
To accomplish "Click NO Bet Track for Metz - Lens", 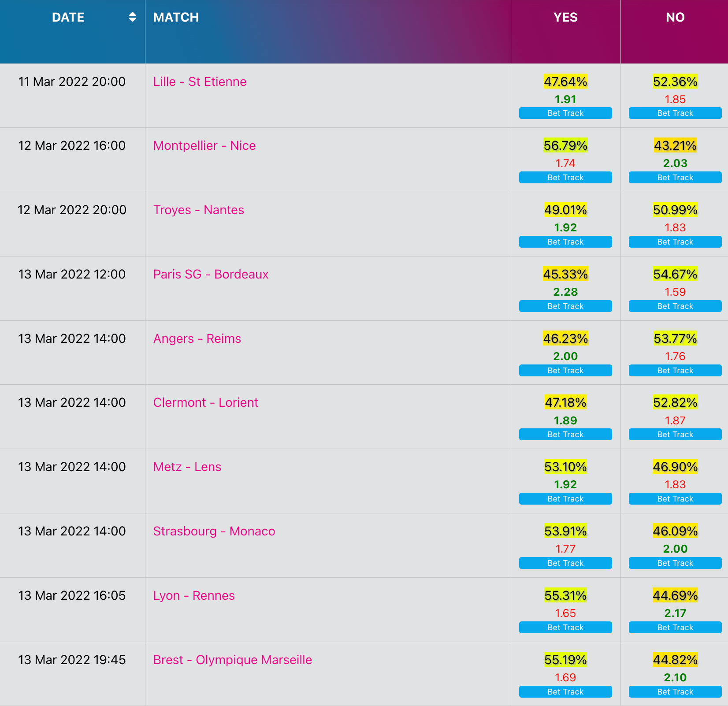I will [675, 499].
